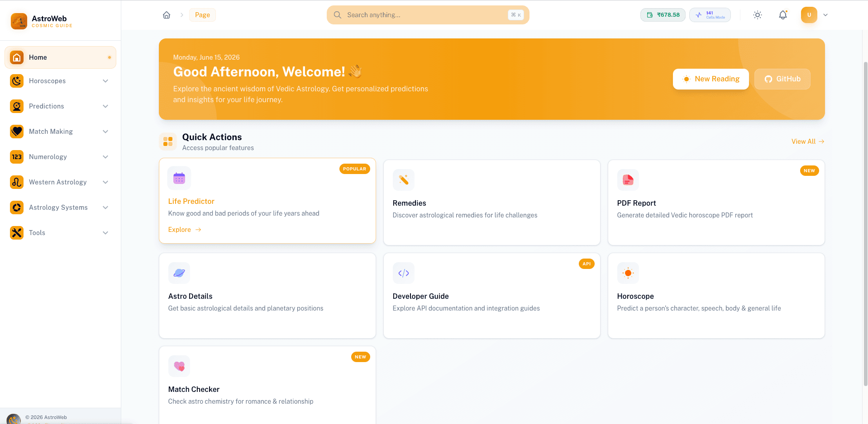This screenshot has width=868, height=424.
Task: Follow the View All link
Action: (x=808, y=141)
